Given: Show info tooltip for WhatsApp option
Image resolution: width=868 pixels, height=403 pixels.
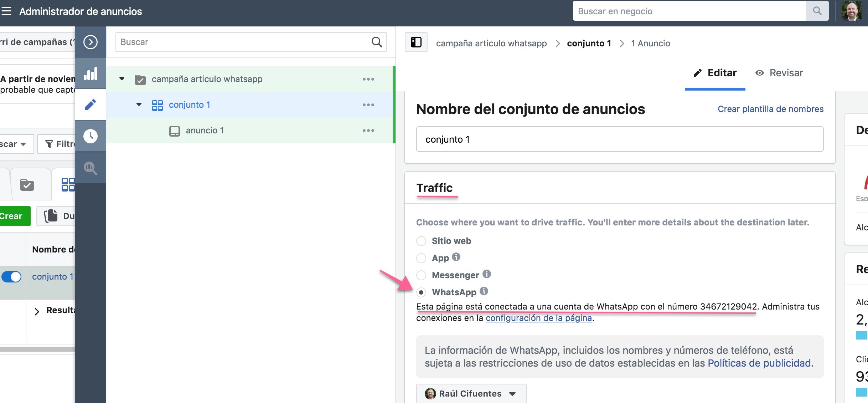Looking at the screenshot, I should [484, 291].
